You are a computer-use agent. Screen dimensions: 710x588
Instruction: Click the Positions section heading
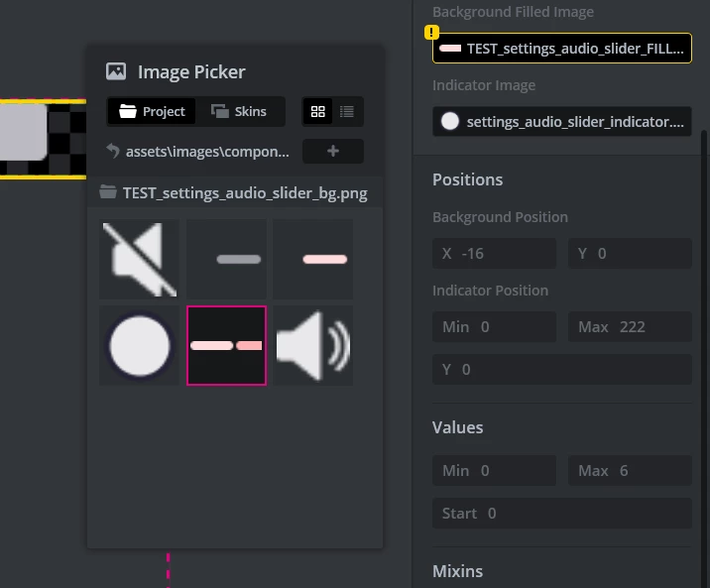pos(467,179)
